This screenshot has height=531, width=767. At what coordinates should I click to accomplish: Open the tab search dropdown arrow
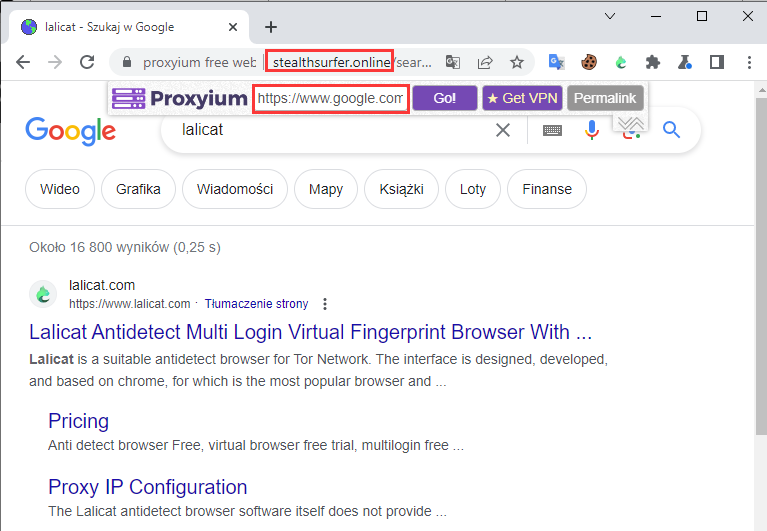click(609, 16)
